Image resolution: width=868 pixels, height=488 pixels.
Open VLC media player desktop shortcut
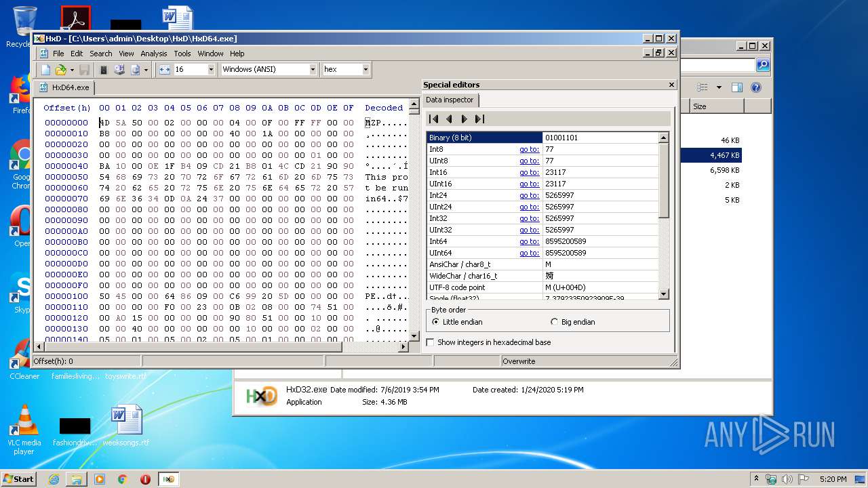[25, 429]
